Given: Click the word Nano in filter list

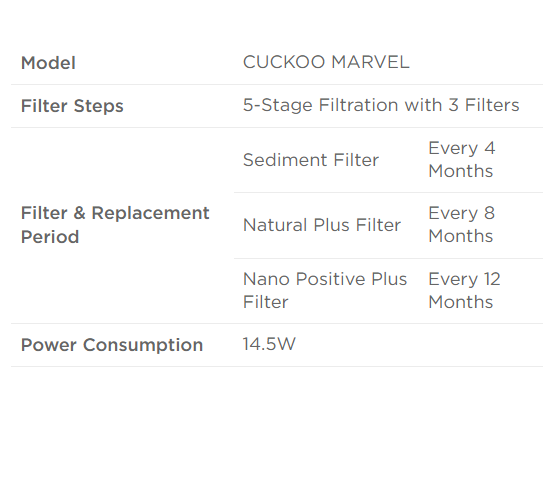Looking at the screenshot, I should (x=266, y=279).
